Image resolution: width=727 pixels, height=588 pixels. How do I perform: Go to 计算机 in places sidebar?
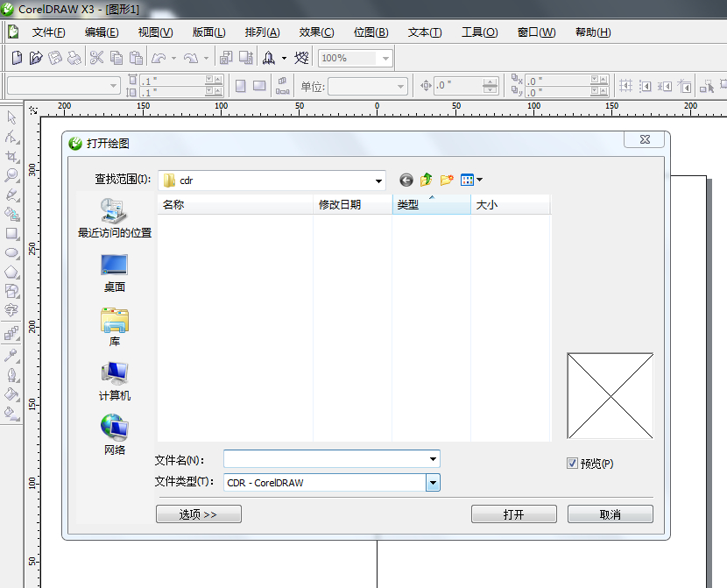(x=115, y=382)
